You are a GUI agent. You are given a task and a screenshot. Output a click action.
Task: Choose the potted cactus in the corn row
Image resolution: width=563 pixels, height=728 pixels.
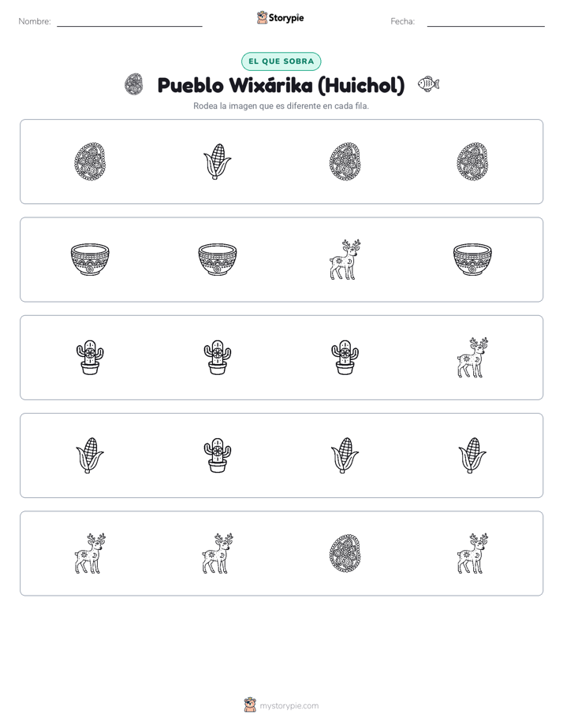pos(218,455)
